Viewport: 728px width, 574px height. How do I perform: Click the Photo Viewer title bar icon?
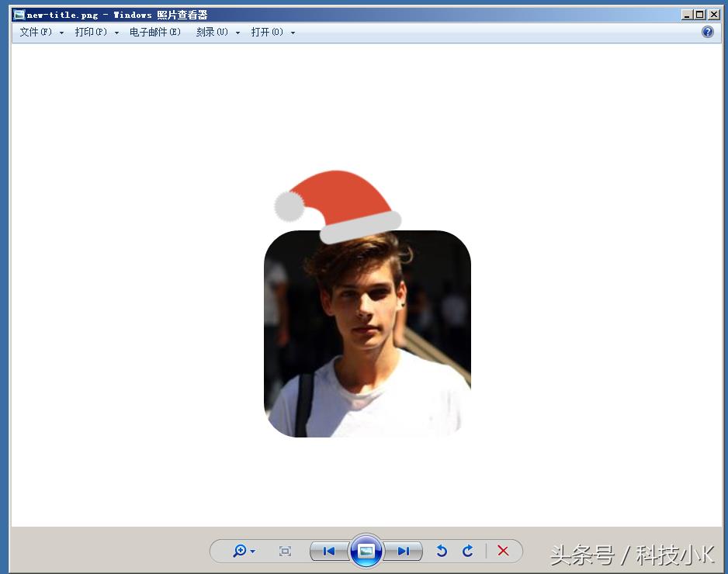point(19,15)
